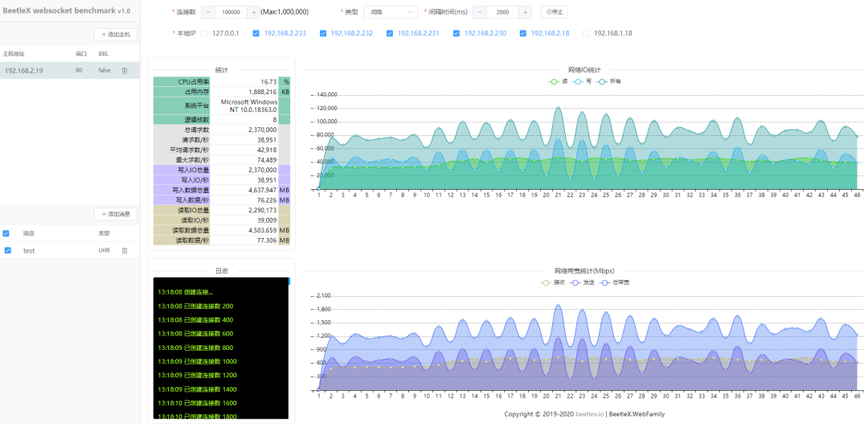Toggle the 接收 series in bandwidth legend
This screenshot has height=424, width=868.
pos(553,282)
